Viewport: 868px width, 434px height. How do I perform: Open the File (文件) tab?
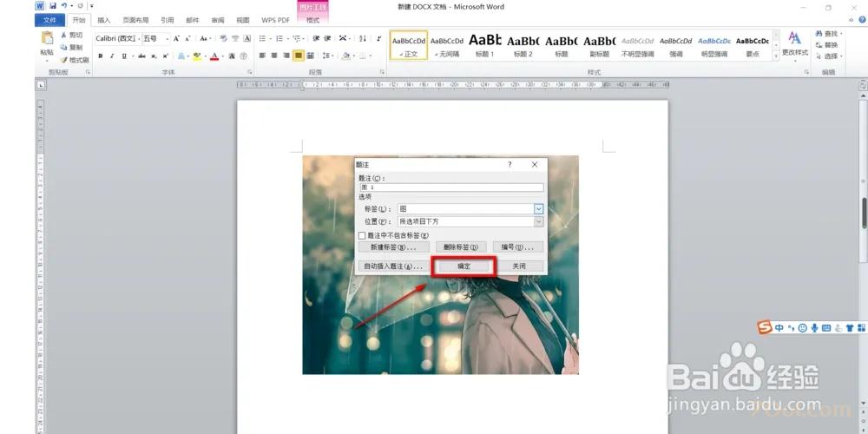click(49, 20)
